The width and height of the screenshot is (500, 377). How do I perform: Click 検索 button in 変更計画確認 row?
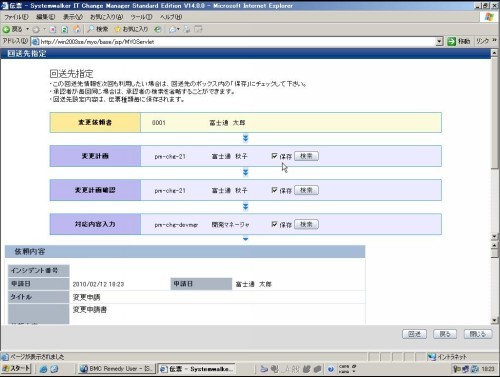pos(306,190)
